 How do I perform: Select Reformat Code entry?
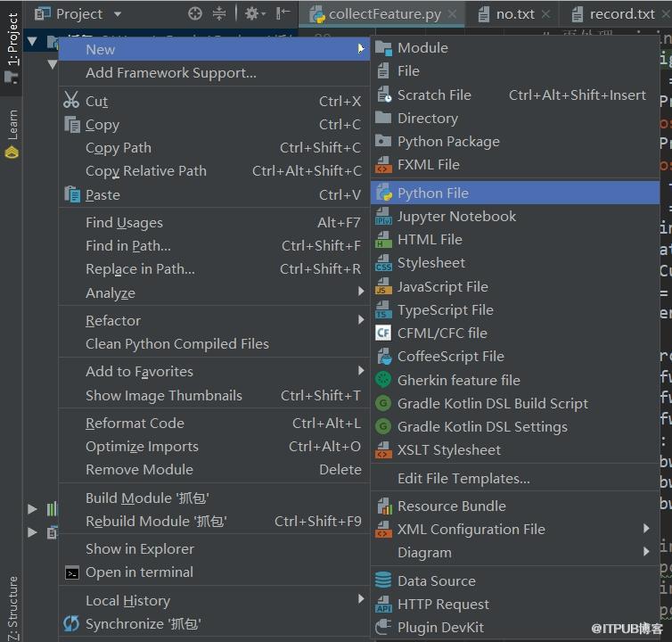click(214, 423)
